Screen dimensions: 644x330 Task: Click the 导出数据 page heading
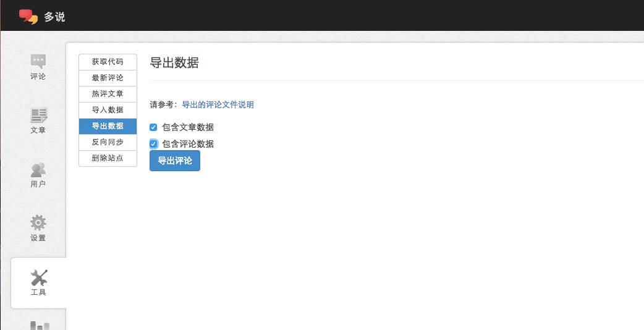[x=174, y=63]
